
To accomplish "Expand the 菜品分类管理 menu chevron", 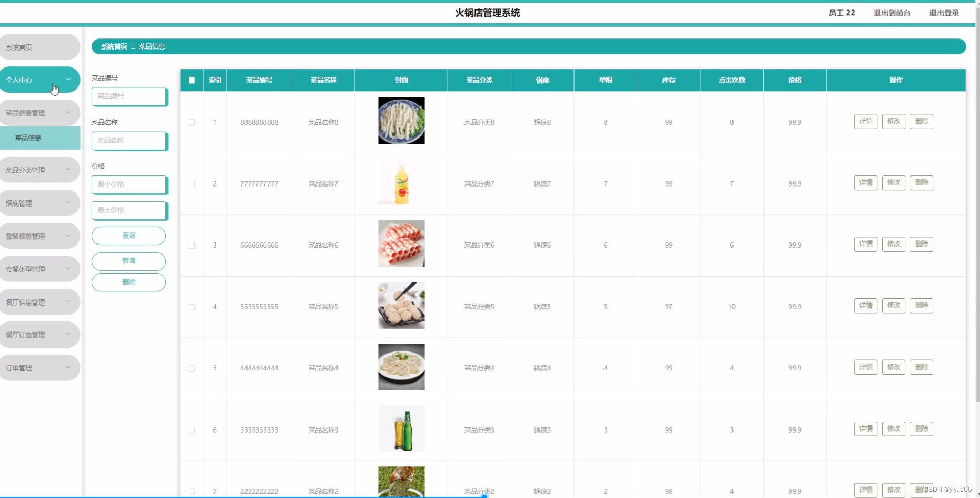I will [68, 170].
